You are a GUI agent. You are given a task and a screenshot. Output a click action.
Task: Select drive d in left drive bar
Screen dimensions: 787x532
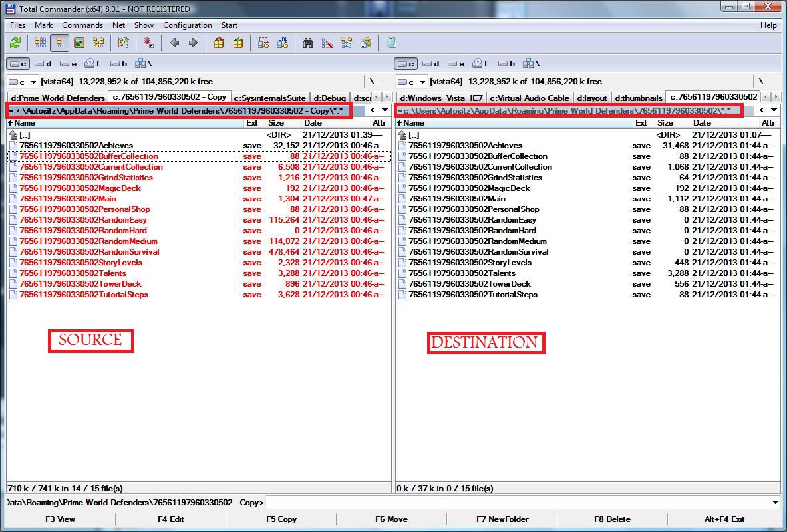coord(43,64)
